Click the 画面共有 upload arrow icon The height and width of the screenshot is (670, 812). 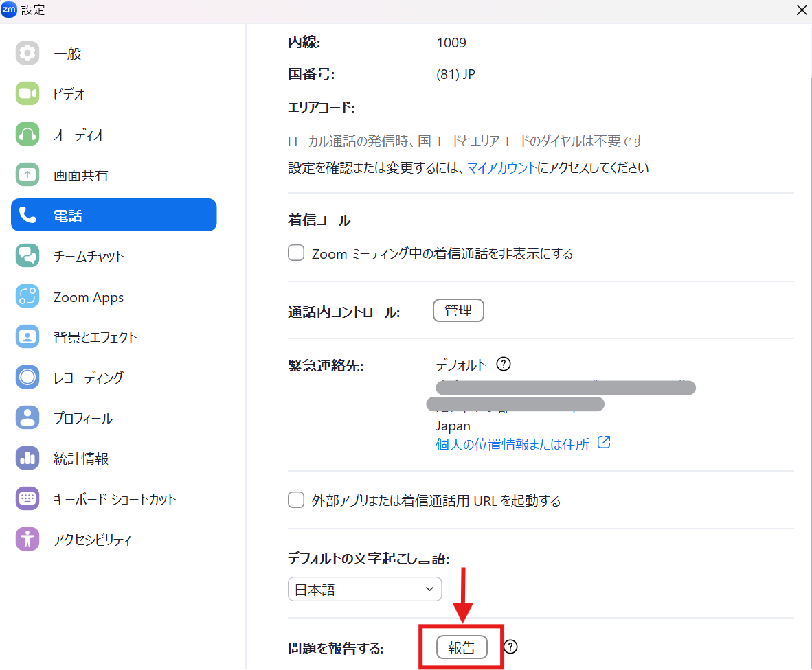point(27,174)
